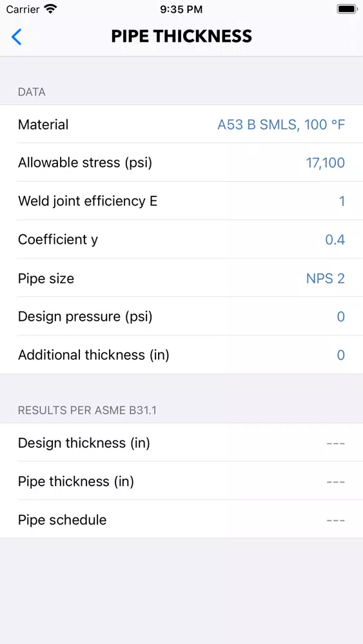Tap the 9:35 PM status bar clock

coord(181,10)
